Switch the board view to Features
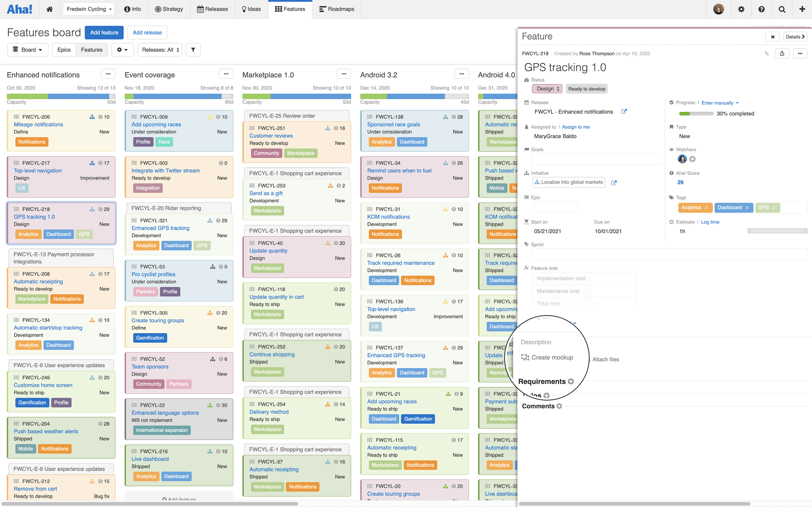This screenshot has width=812, height=507. [x=91, y=50]
